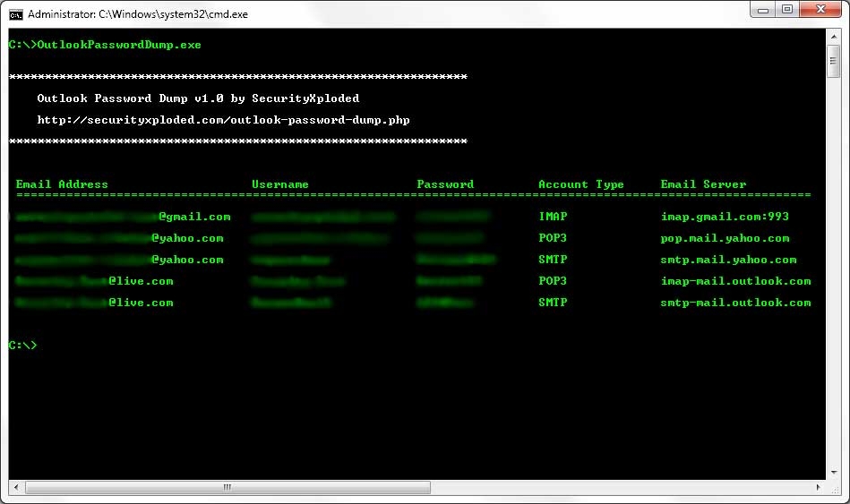Click the @live.com address in smtp-mail.outlook.com row
The height and width of the screenshot is (504, 850).
(94, 303)
